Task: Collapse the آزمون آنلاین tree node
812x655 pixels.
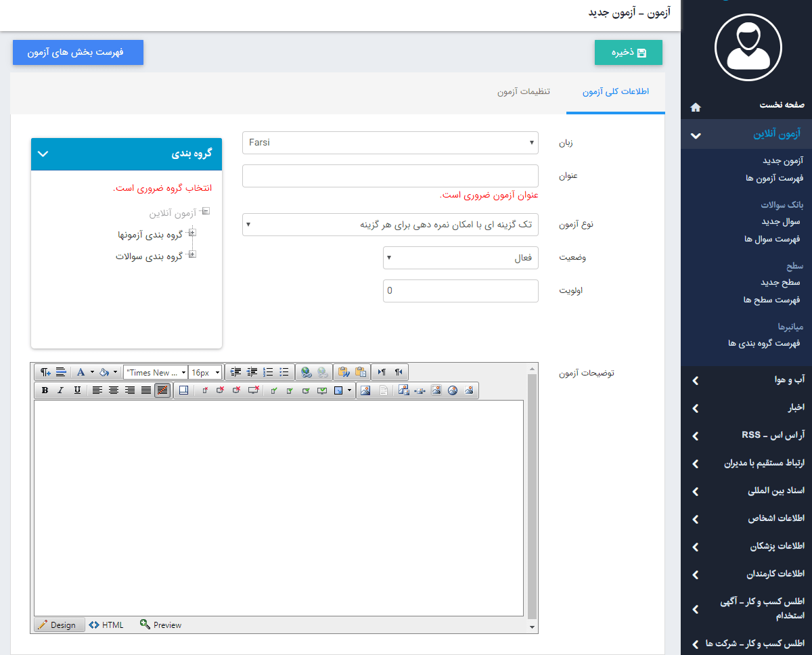Action: tap(206, 211)
